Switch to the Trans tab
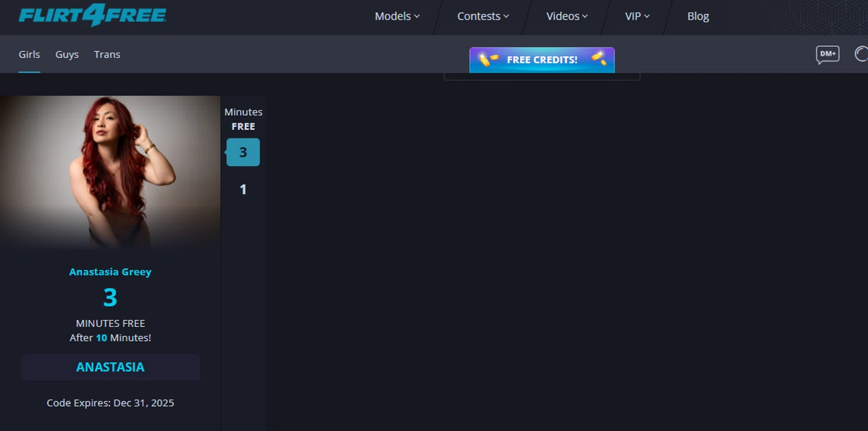Screen dimensions: 868x431 point(107,54)
